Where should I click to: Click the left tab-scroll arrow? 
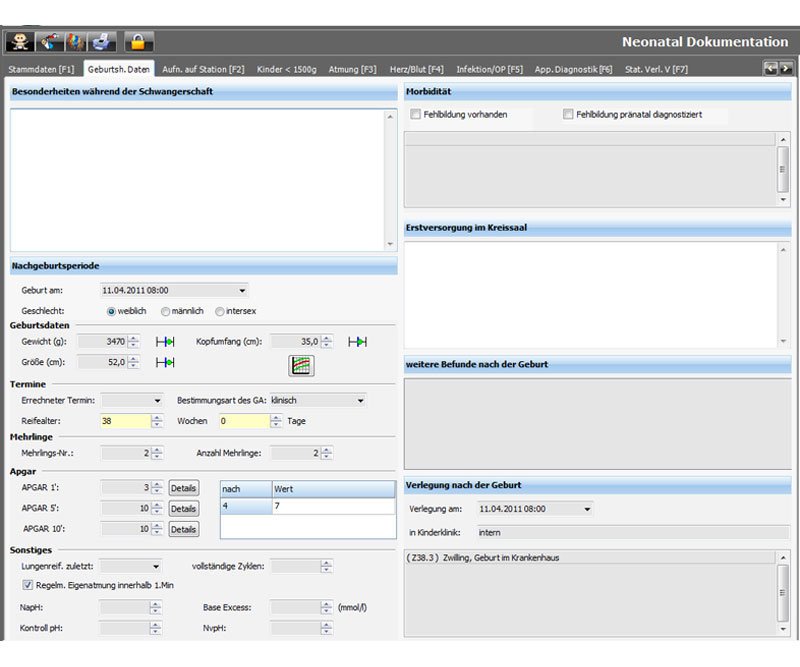pyautogui.click(x=770, y=68)
